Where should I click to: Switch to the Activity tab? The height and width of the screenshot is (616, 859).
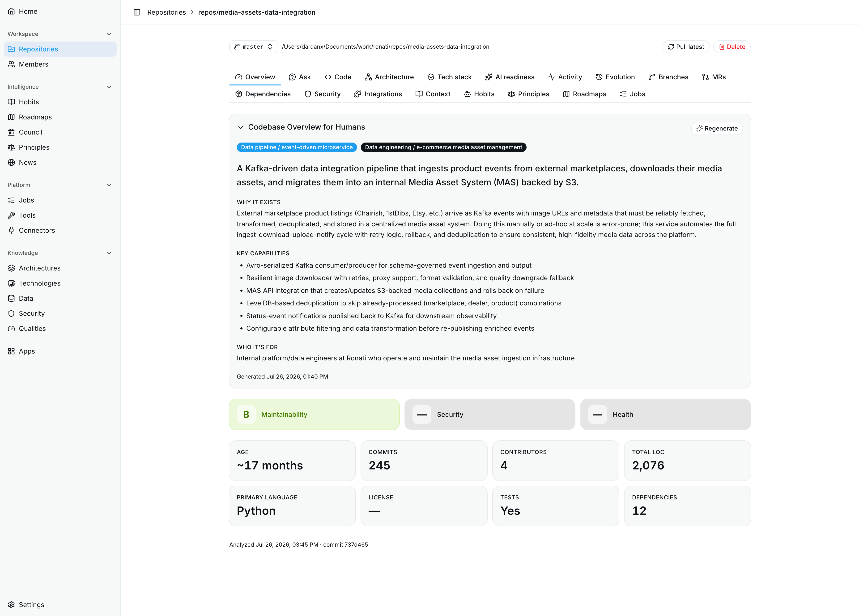click(565, 77)
